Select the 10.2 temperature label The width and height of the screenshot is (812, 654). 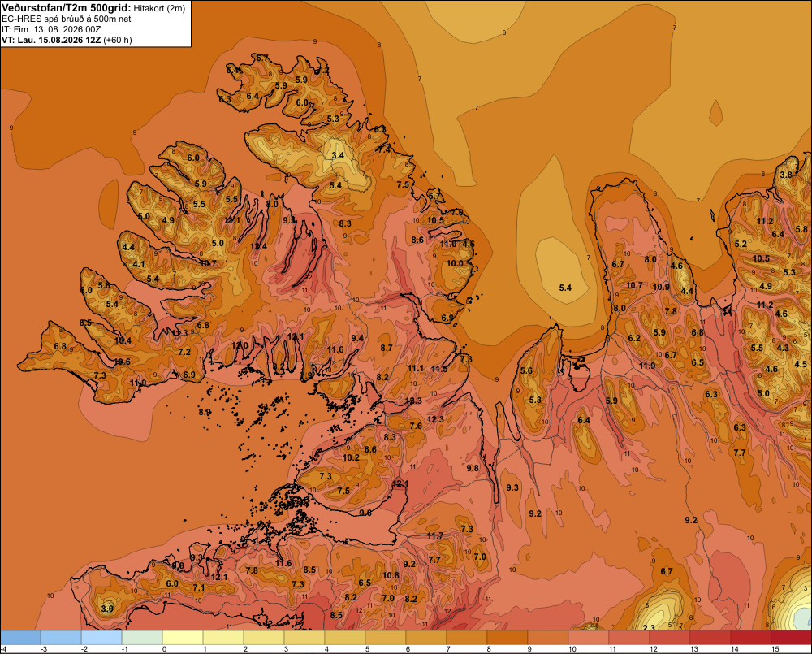coord(351,457)
